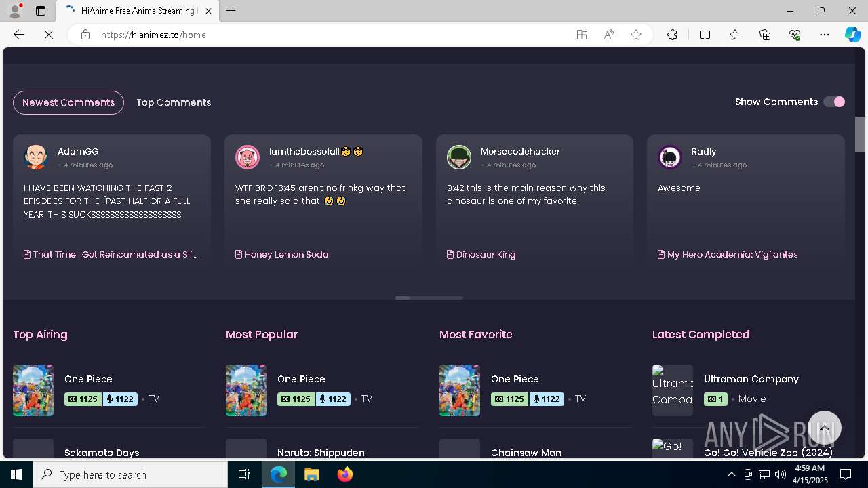868x488 pixels.
Task: Open Browser essentials heart icon
Action: (795, 35)
